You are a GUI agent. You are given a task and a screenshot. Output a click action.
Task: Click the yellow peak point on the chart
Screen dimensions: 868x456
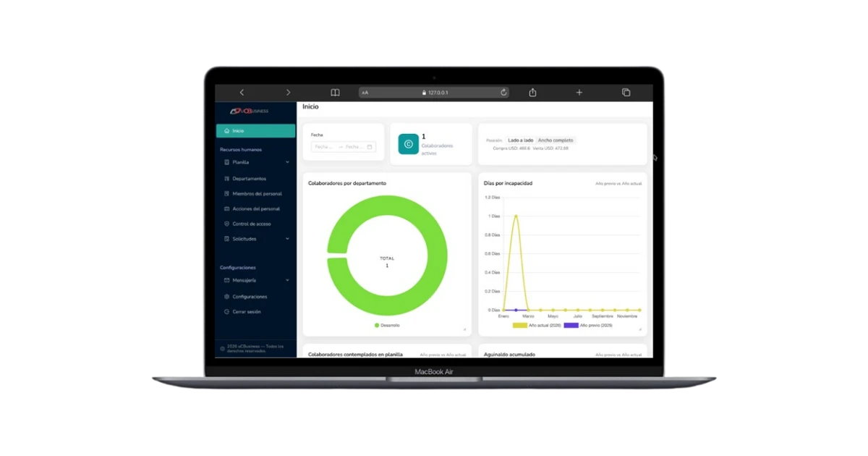click(x=516, y=216)
